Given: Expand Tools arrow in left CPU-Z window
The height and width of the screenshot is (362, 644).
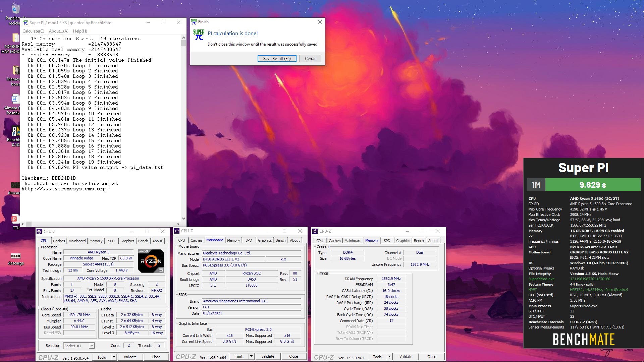Looking at the screenshot, I should point(114,357).
